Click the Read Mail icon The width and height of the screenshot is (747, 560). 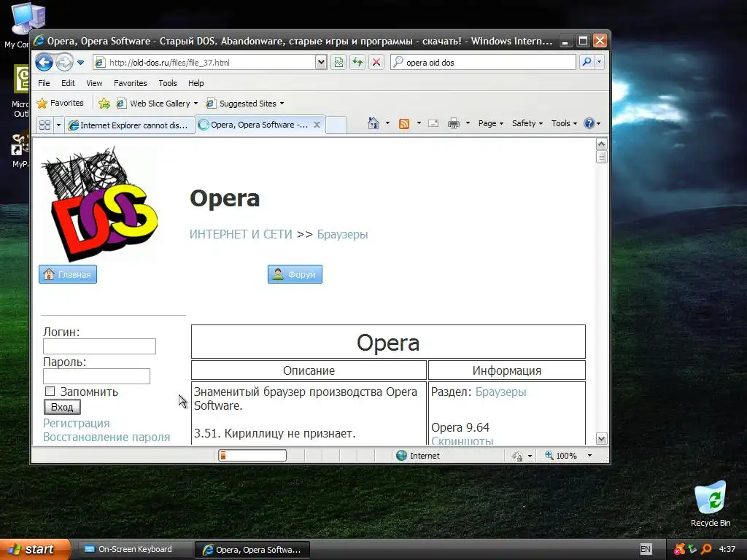(433, 123)
